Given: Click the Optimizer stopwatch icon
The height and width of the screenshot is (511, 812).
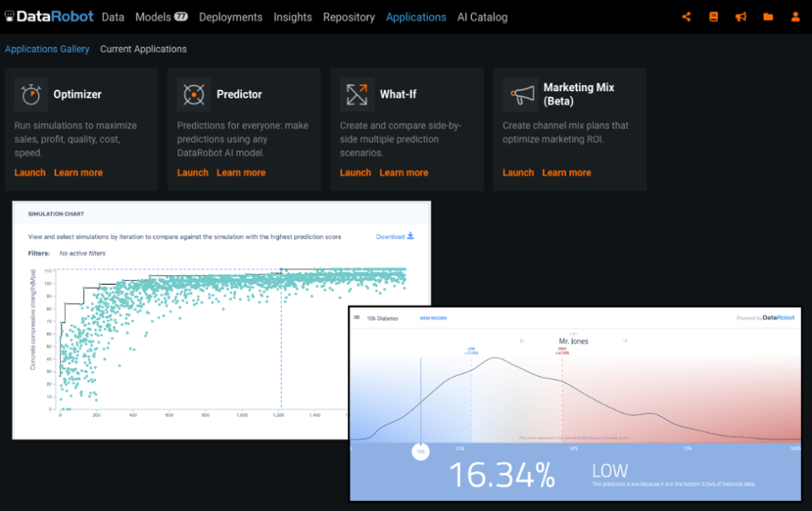Looking at the screenshot, I should tap(30, 94).
